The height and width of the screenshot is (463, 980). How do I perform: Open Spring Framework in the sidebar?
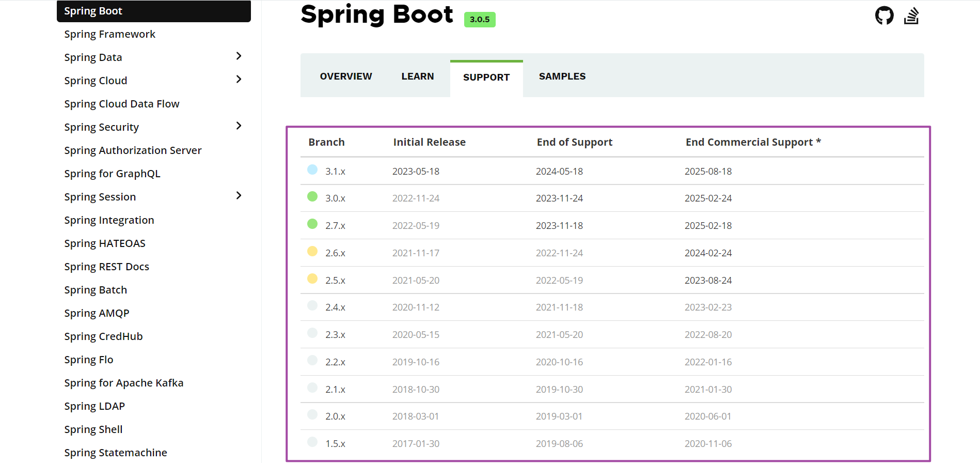pos(109,34)
